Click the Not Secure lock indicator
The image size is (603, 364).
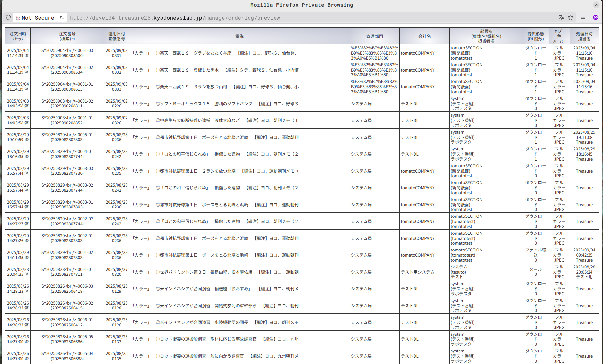tap(35, 18)
